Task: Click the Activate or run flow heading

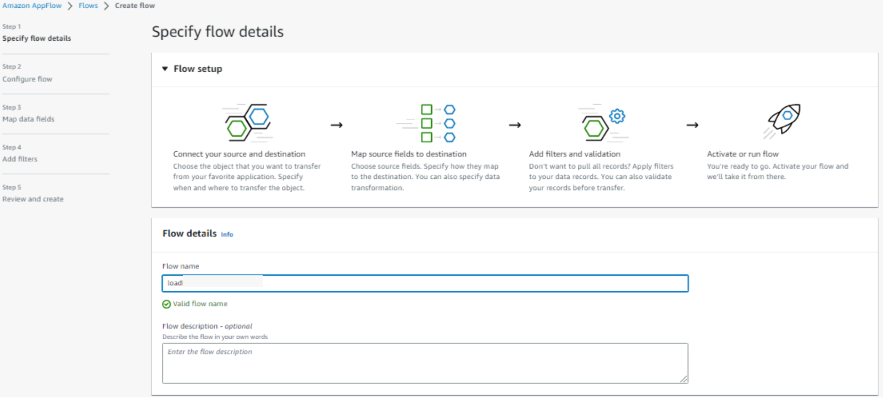Action: [742, 154]
